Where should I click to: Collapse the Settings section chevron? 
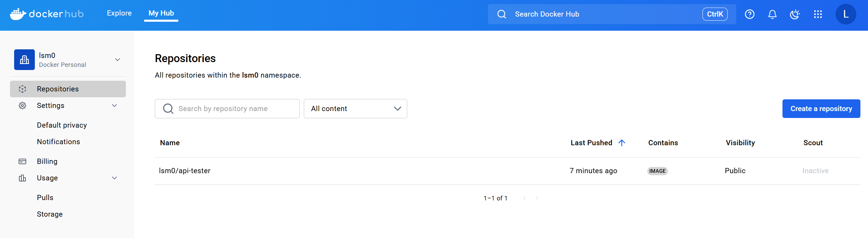point(114,106)
